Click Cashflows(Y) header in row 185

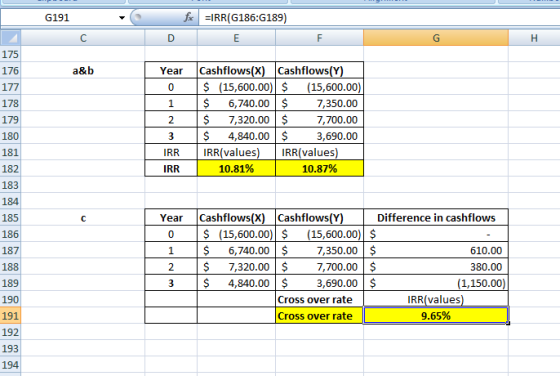[x=320, y=218]
